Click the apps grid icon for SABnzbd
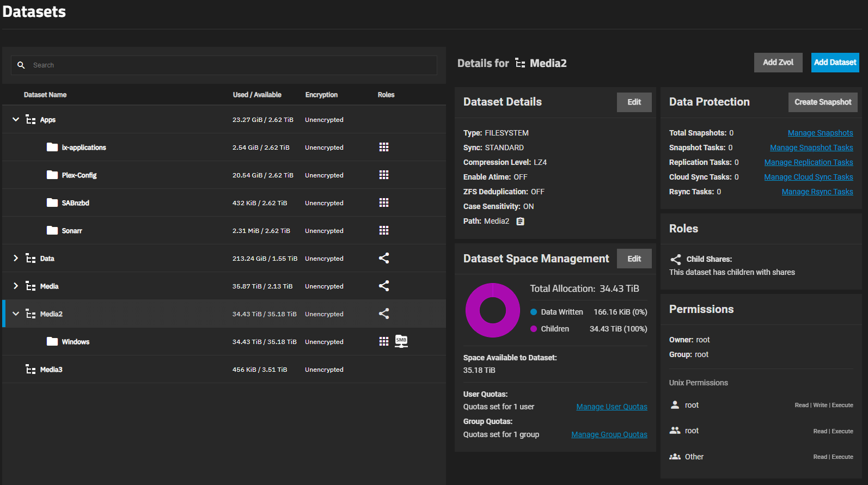The height and width of the screenshot is (485, 868). click(x=384, y=202)
